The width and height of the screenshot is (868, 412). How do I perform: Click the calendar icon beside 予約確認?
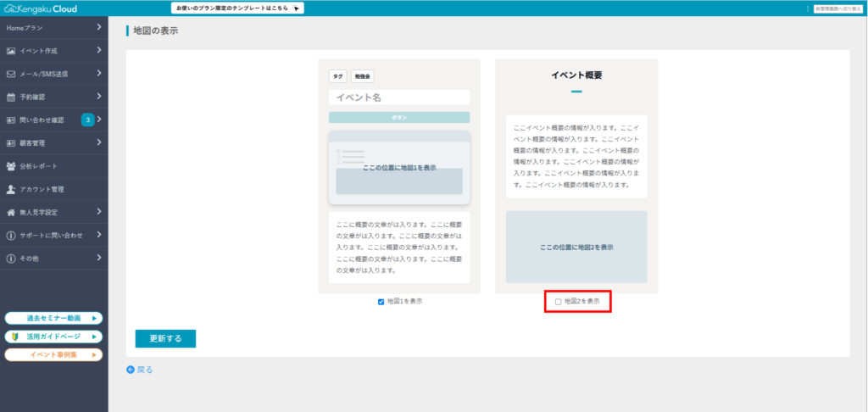(11, 97)
